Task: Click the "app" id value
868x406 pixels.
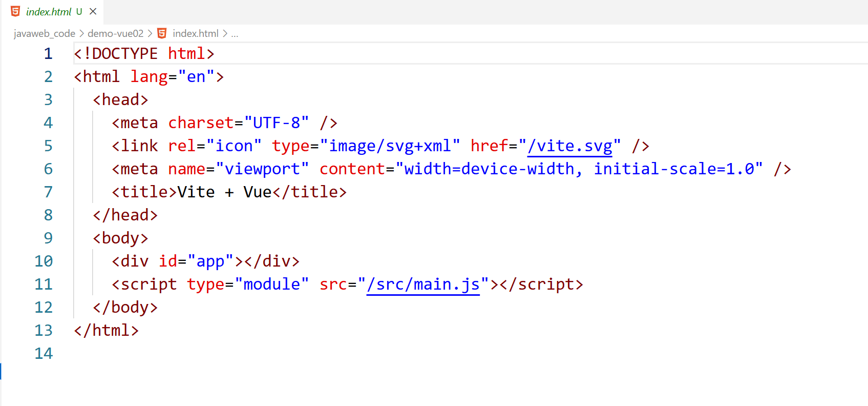Action: 210,261
